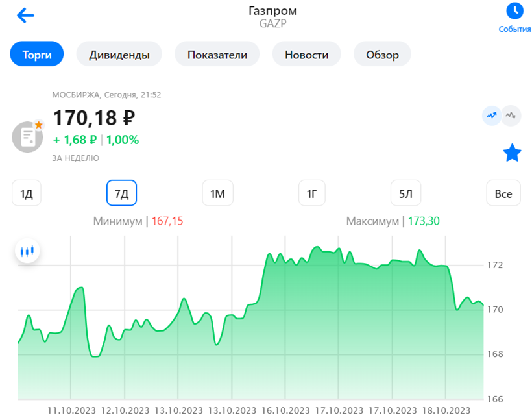Switch to candlestick chart view
This screenshot has height=420, width=532.
pos(27,250)
